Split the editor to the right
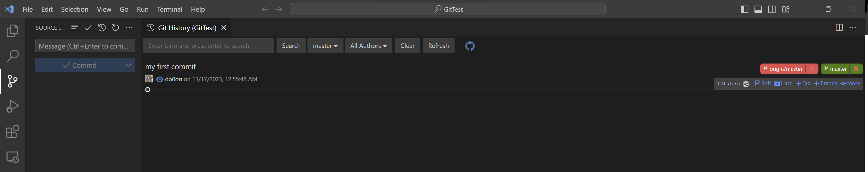The image size is (868, 172). point(839,28)
